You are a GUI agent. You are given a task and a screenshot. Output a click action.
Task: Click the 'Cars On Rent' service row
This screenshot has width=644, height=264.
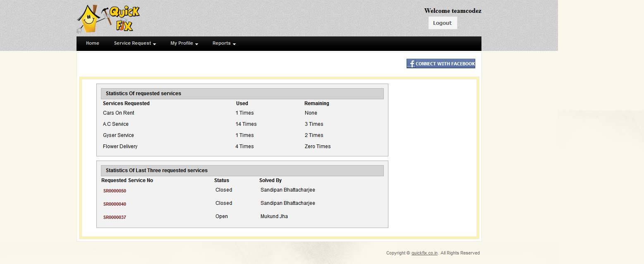[x=242, y=113]
